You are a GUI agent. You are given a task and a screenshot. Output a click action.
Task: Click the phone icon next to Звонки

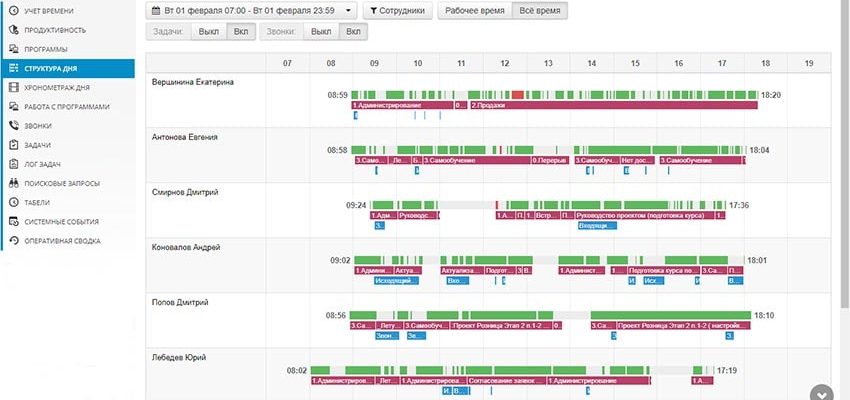tap(14, 126)
